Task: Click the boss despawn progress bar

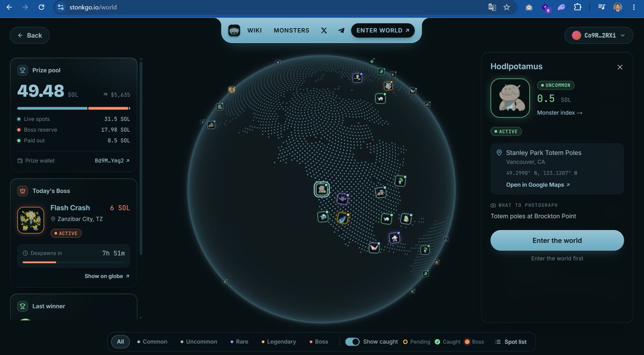Action: point(74,262)
